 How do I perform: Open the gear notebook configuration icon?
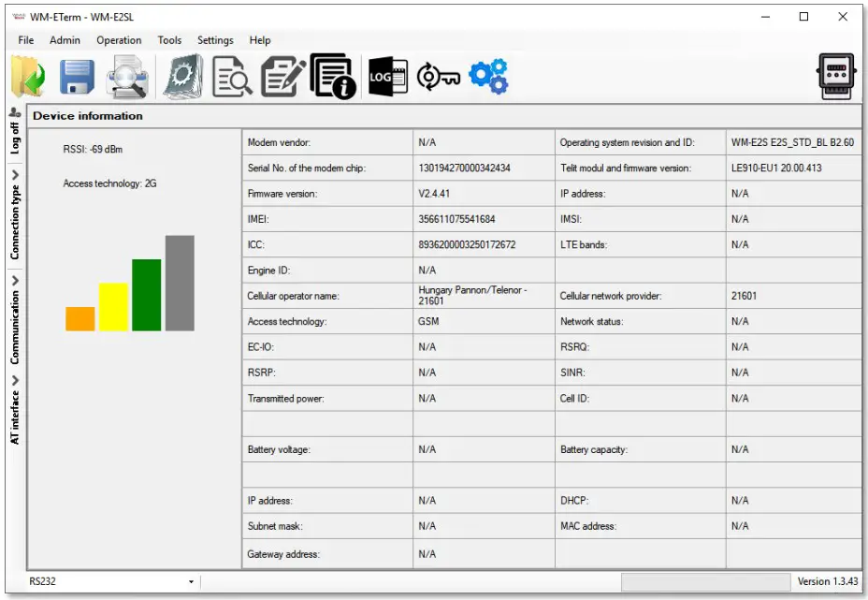182,77
